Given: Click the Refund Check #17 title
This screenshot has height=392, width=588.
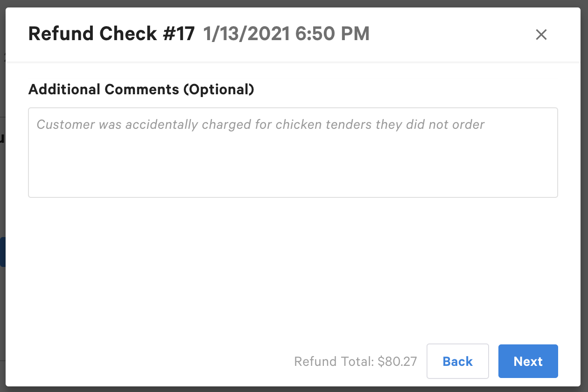Looking at the screenshot, I should (x=112, y=33).
